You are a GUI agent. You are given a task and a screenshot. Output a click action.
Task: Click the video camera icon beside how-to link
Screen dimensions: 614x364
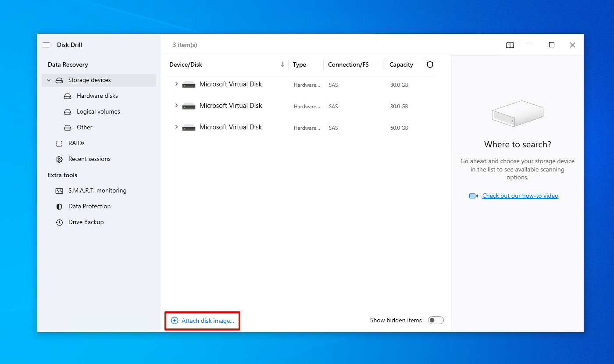coord(474,196)
